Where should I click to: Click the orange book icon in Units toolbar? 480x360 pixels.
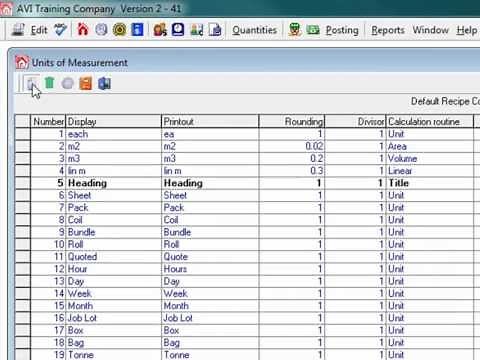point(86,83)
